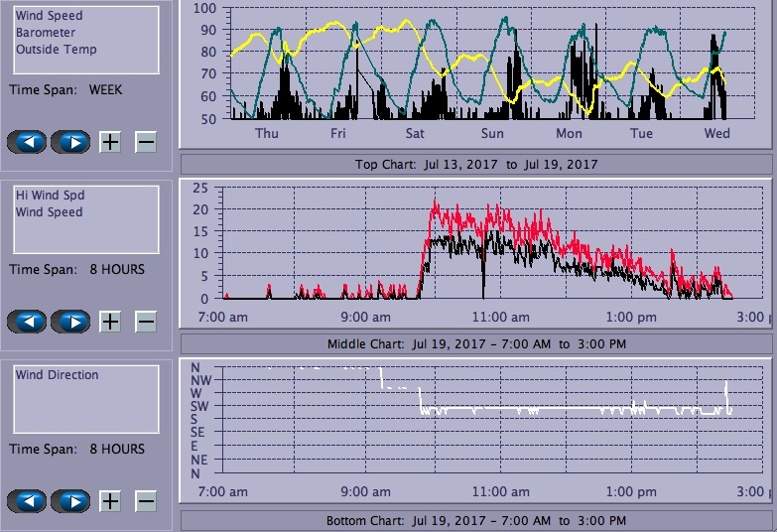This screenshot has width=777, height=532.
Task: Click the top chart forward arrow button
Action: pos(70,142)
